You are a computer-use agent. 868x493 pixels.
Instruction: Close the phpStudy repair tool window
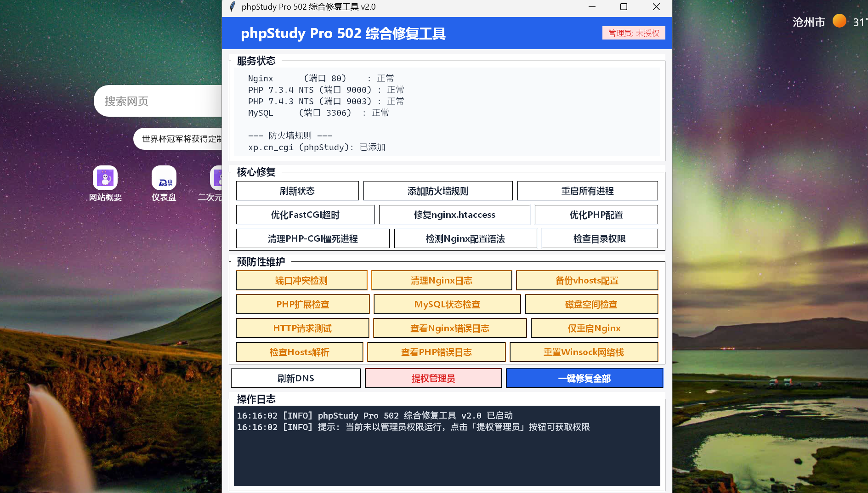pos(656,6)
